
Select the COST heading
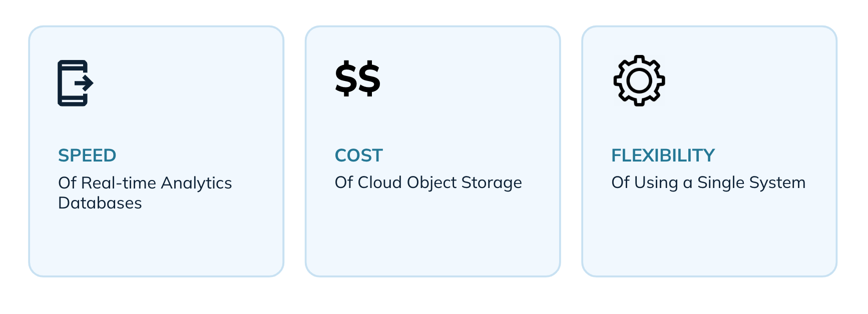tap(358, 155)
